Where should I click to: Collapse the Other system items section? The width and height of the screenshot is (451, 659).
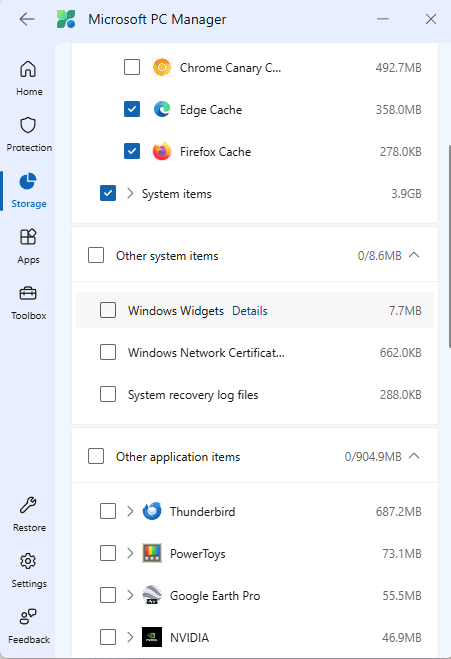click(x=414, y=255)
